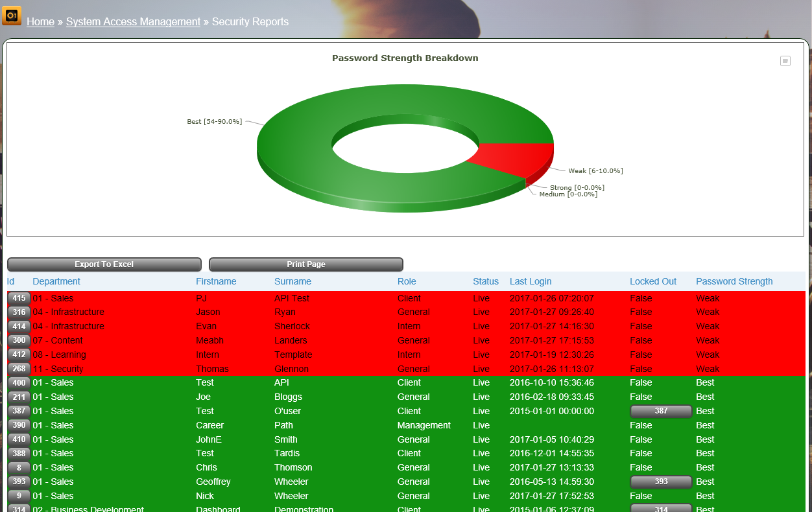
Task: Unlock user account 387 for Test O'user
Action: [660, 411]
